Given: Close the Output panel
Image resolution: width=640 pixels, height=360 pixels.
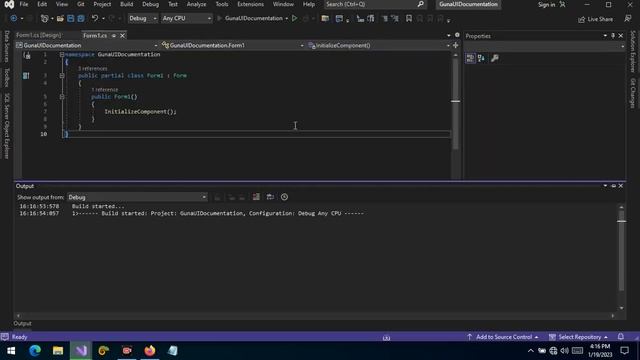Looking at the screenshot, I should point(620,186).
